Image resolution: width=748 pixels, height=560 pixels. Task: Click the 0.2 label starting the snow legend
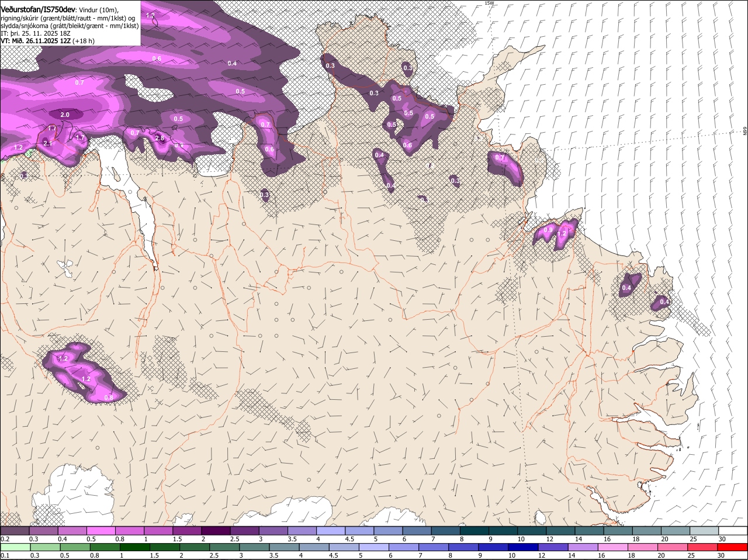click(5, 539)
